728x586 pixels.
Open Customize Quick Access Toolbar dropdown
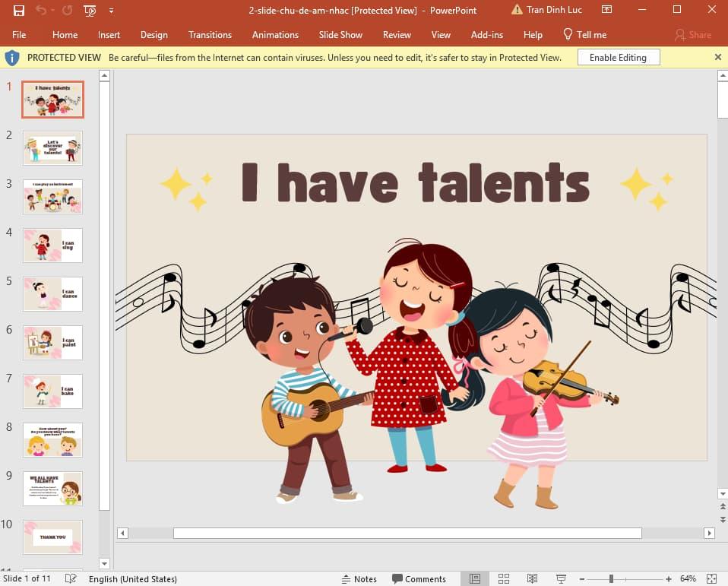(x=112, y=11)
